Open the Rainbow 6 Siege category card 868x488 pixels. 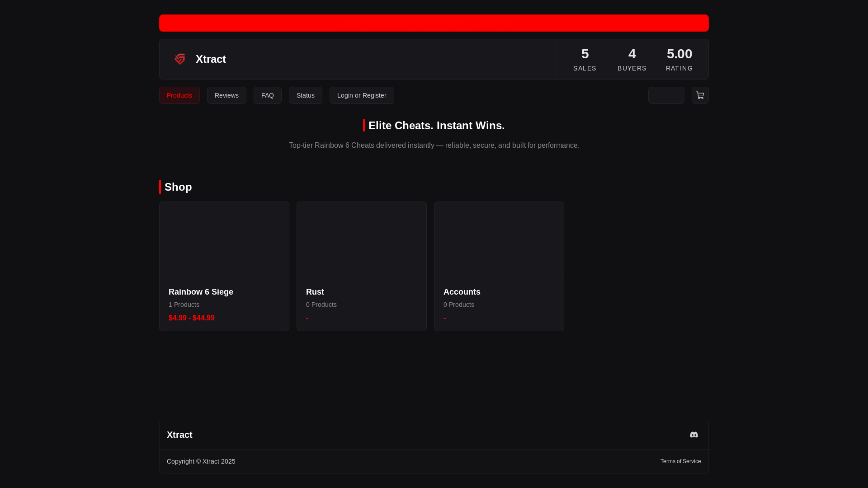[x=224, y=266]
